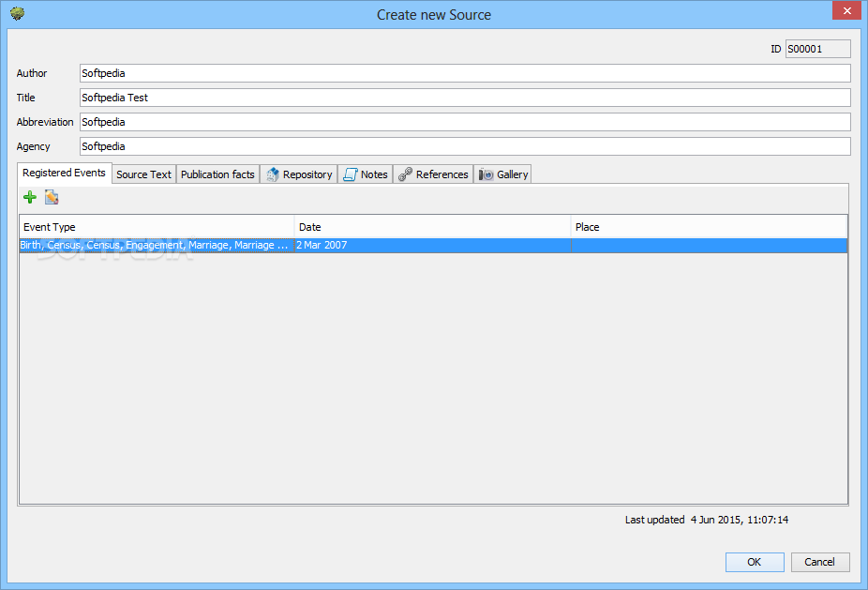This screenshot has height=590, width=868.
Task: Click the Notes tab's scroll icon
Action: pos(350,174)
